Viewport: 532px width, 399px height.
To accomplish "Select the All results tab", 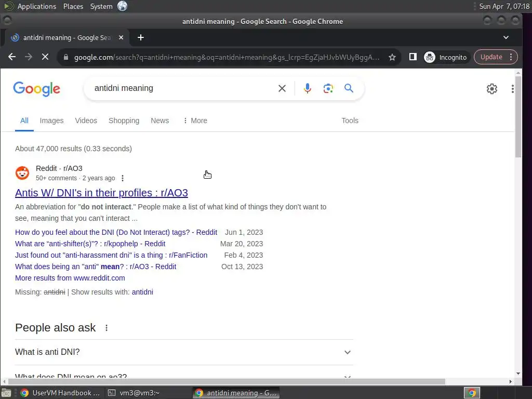I will (x=24, y=121).
